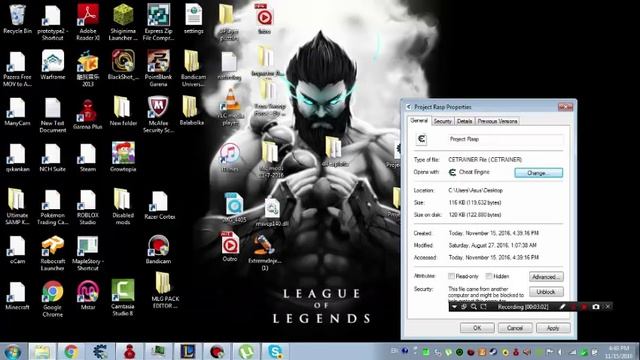Open the Details tab
This screenshot has height=360, width=640.
coord(464,121)
